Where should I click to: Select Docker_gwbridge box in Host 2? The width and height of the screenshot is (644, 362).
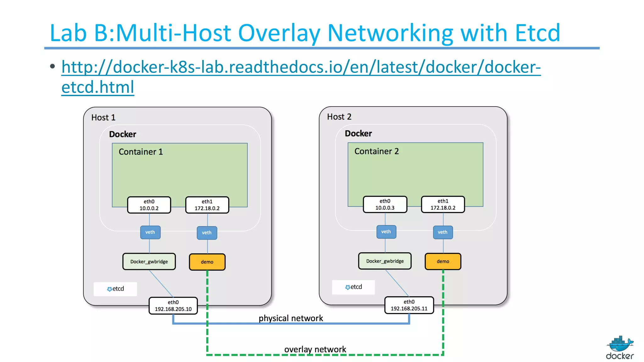tap(385, 261)
